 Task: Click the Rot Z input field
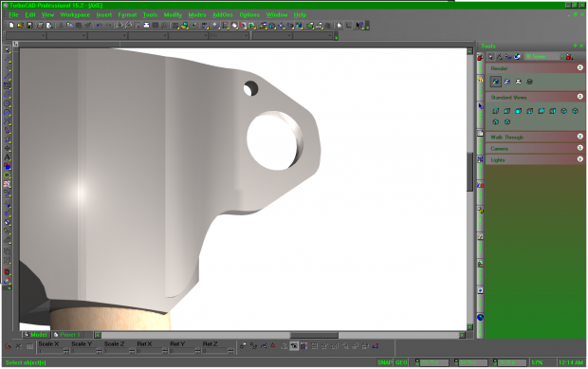(215, 351)
